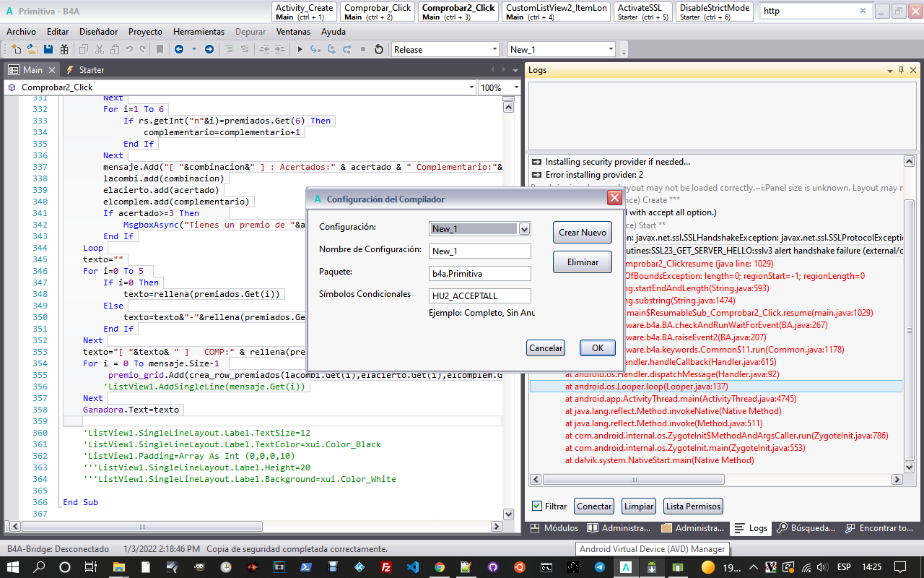Viewport: 924px width, 578px height.
Task: Click the Save icon in toolbar
Action: (x=48, y=49)
